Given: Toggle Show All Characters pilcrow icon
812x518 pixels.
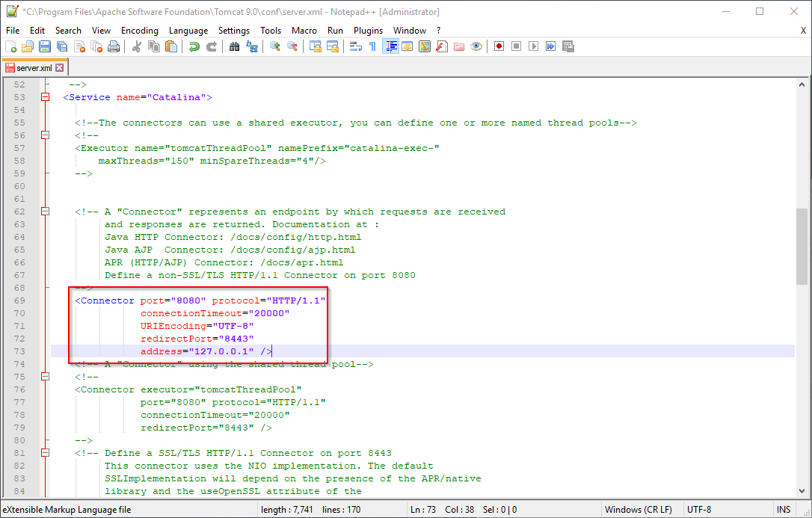Looking at the screenshot, I should point(373,46).
